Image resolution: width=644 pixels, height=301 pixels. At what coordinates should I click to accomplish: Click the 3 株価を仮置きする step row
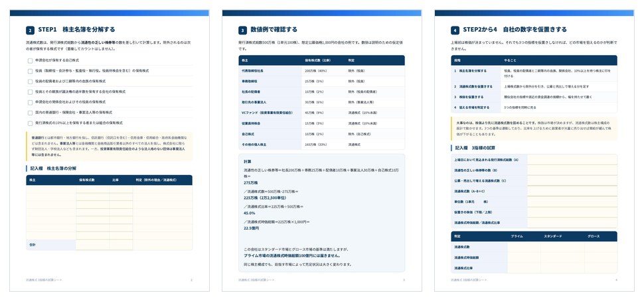[534, 97]
